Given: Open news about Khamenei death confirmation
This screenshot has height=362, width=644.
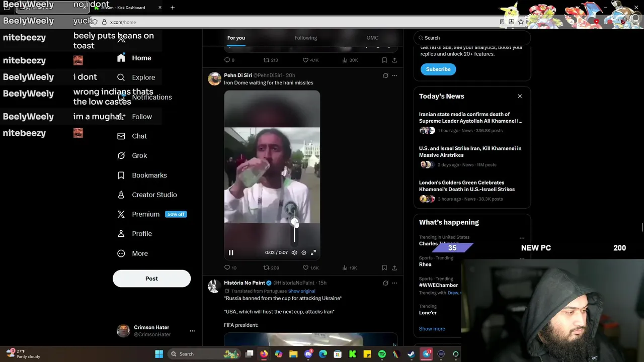Looking at the screenshot, I should [470, 118].
